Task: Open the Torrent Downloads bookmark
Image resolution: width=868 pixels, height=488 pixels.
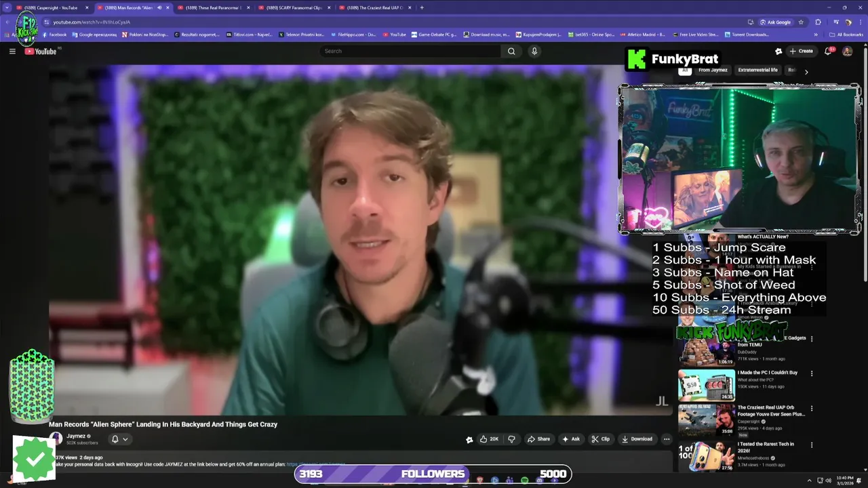Action: point(747,35)
